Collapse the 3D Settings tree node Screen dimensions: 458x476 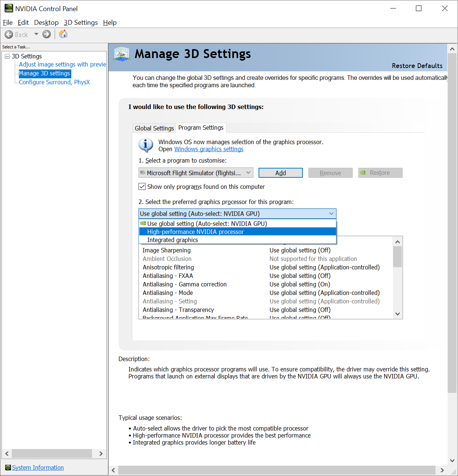[x=7, y=56]
